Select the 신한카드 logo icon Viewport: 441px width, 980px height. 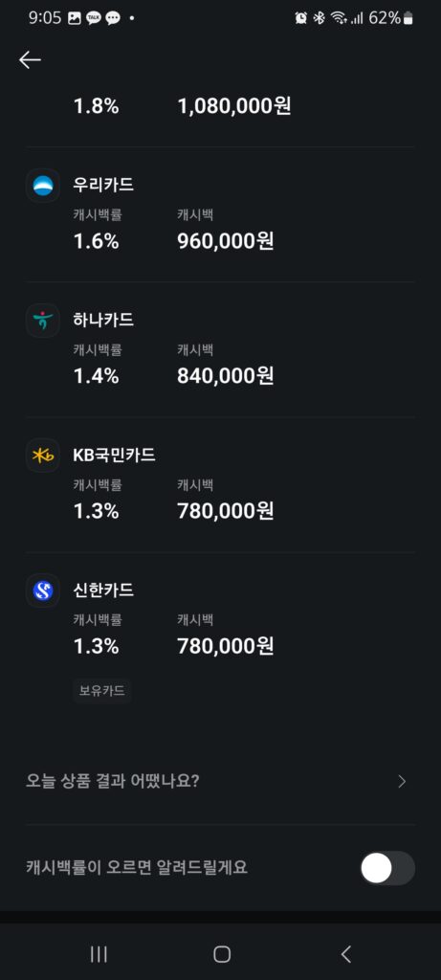(43, 590)
